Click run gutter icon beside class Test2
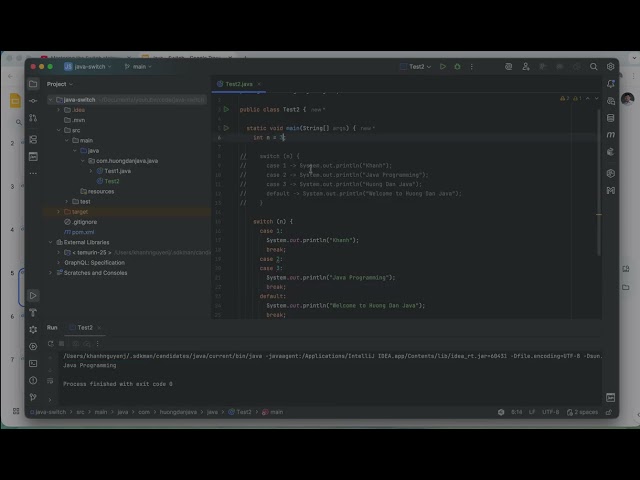This screenshot has width=640, height=480. point(227,109)
